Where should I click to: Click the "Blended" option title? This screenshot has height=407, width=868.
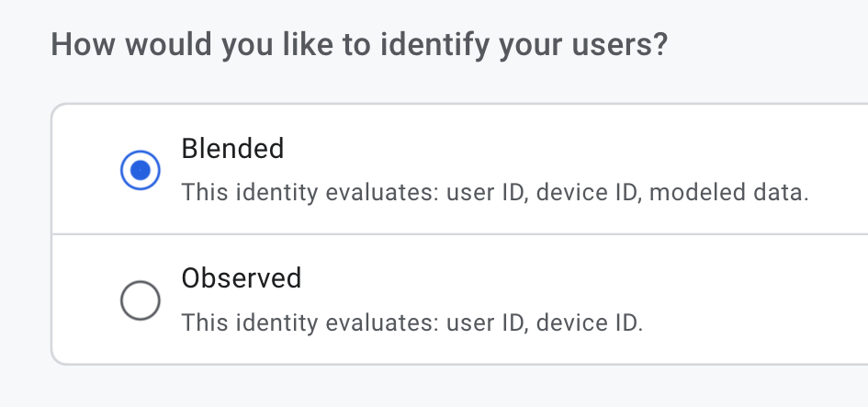pos(232,148)
